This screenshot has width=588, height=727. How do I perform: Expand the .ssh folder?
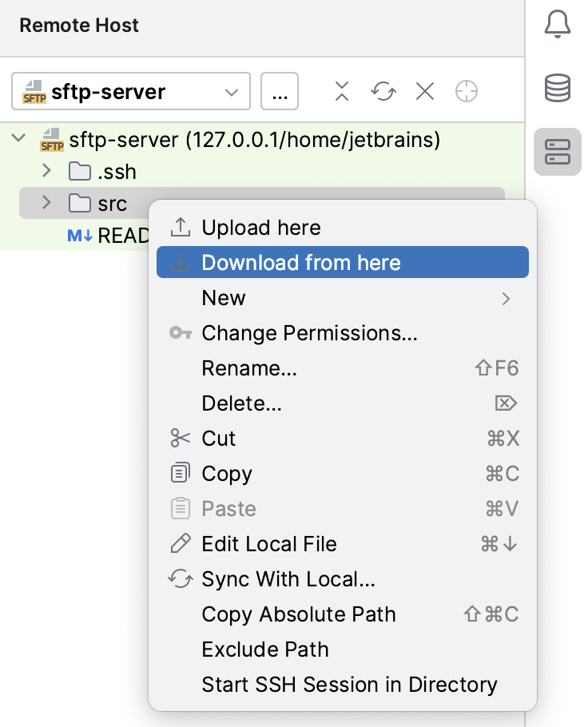pyautogui.click(x=46, y=171)
